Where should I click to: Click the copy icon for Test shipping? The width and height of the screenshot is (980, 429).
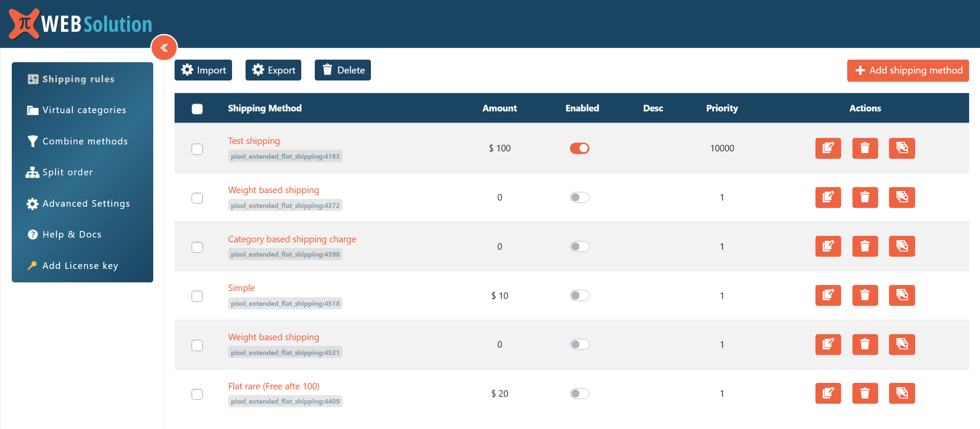[902, 148]
